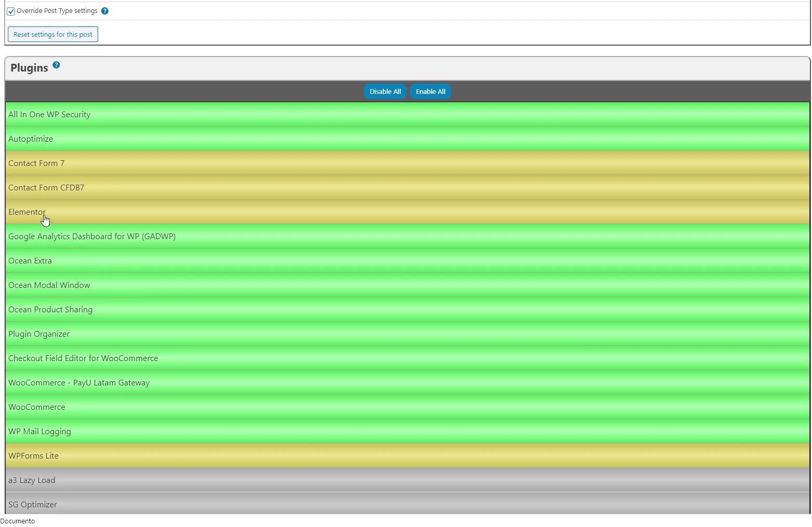Screen dimensions: 812x527
Task: Toggle the Contact Form 7 plugin row
Action: [x=408, y=163]
